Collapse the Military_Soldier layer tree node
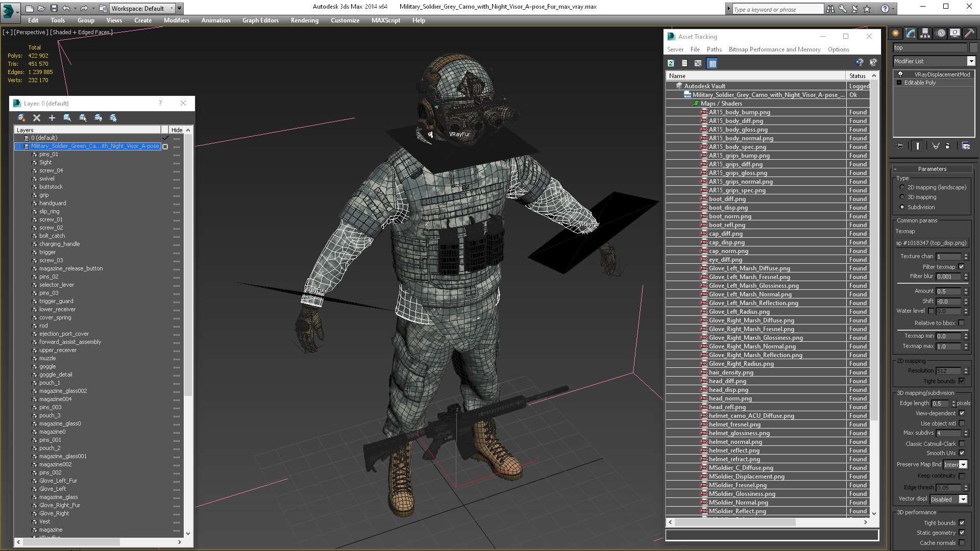The image size is (980, 551). (x=18, y=146)
